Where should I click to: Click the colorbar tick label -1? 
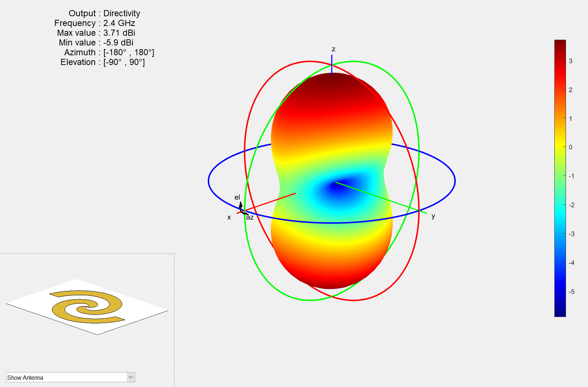pos(571,176)
